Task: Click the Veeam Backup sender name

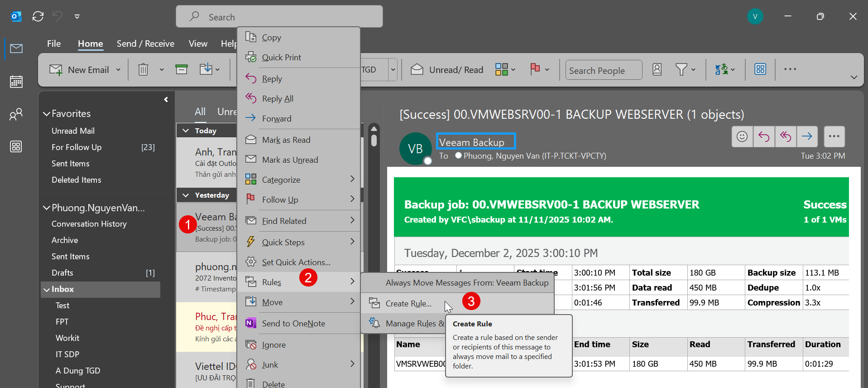Action: [471, 142]
